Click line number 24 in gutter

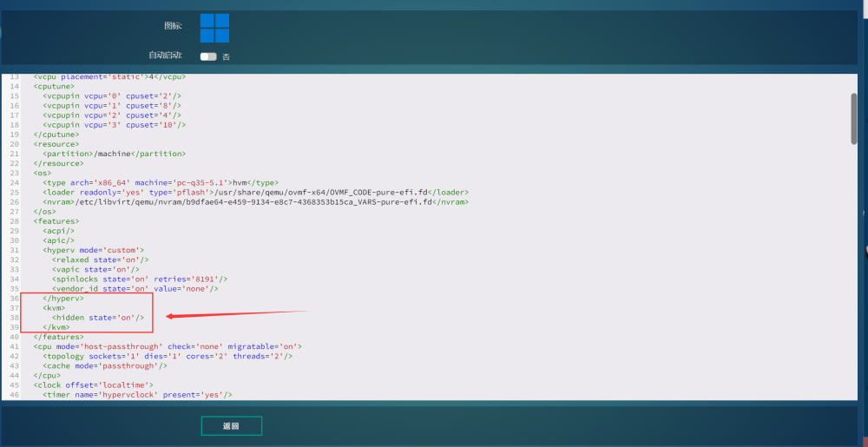(15, 182)
